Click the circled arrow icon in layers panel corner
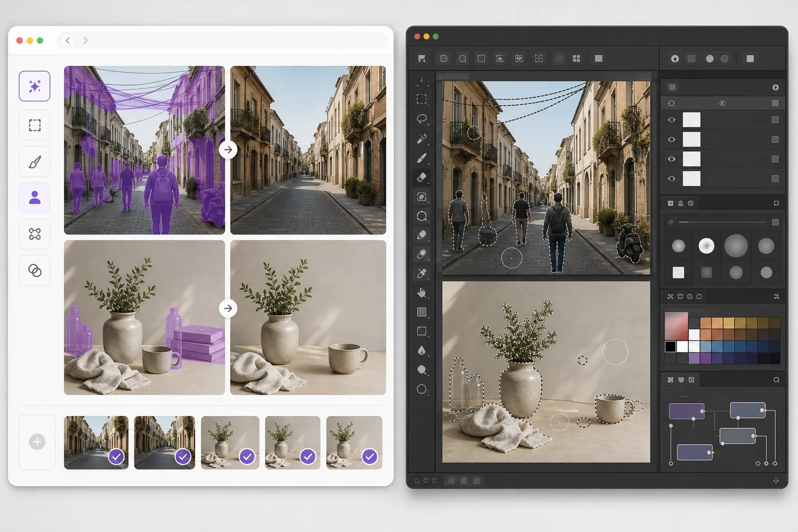Screen dimensions: 798x532 coord(776,87)
